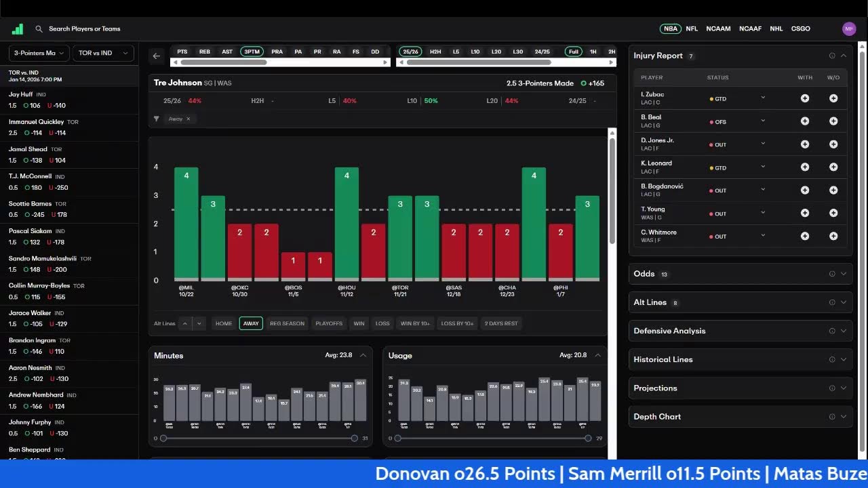Select the REB stat tab
The width and height of the screenshot is (868, 488).
pos(205,52)
